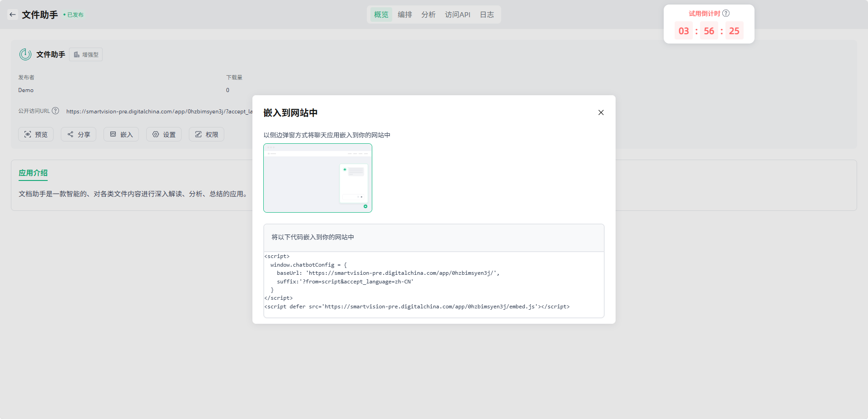Switch to the 编排 tab

click(x=404, y=15)
